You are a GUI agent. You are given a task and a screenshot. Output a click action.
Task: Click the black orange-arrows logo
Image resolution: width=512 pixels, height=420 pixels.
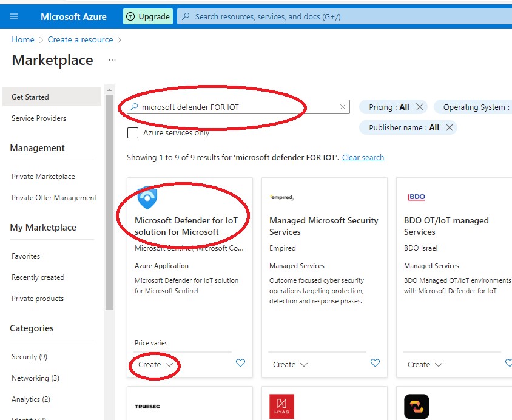(416, 406)
